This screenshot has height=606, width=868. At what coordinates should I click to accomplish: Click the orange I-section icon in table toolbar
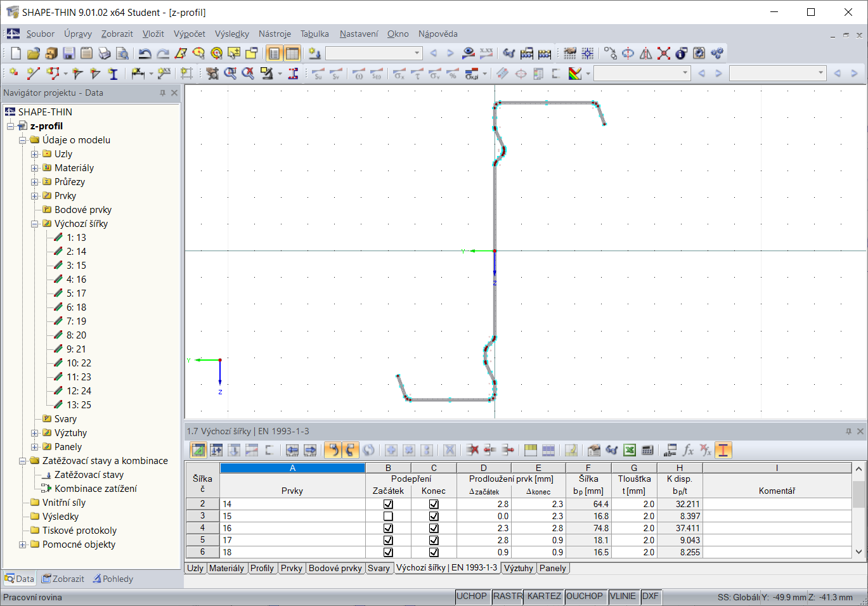pyautogui.click(x=723, y=450)
